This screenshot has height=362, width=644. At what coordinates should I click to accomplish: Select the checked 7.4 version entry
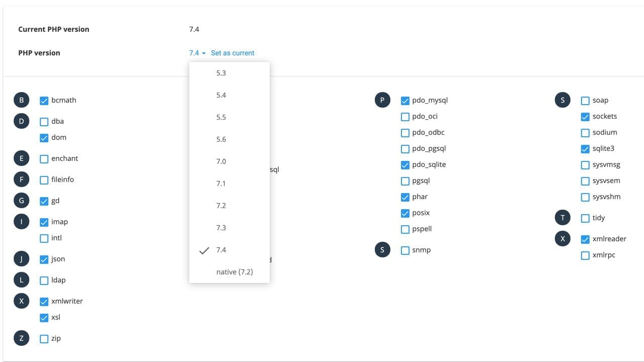[x=221, y=250]
